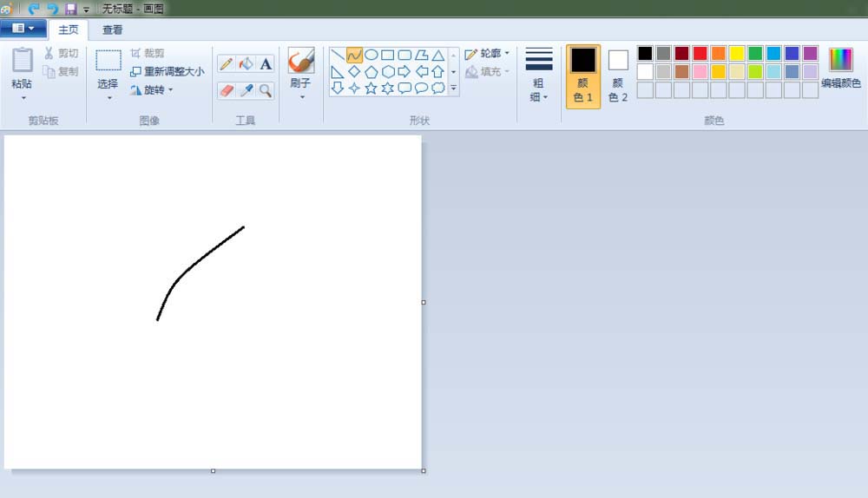Select the Text tool
The height and width of the screenshot is (498, 868).
266,64
